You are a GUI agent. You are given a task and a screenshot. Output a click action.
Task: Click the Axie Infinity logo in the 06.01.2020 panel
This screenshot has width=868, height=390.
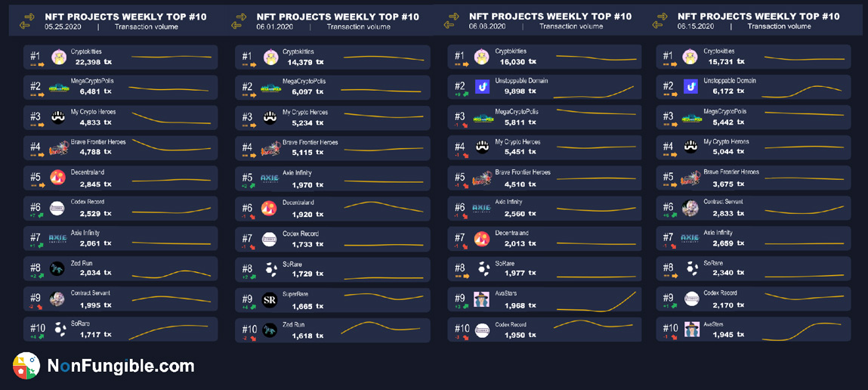pyautogui.click(x=270, y=178)
